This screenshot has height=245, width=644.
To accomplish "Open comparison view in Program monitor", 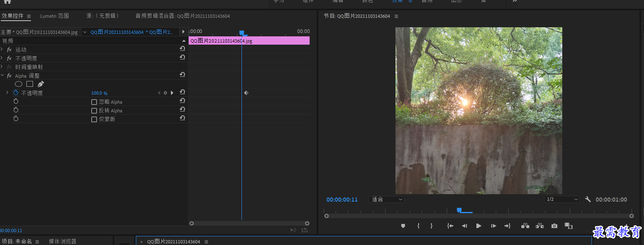I will [569, 226].
